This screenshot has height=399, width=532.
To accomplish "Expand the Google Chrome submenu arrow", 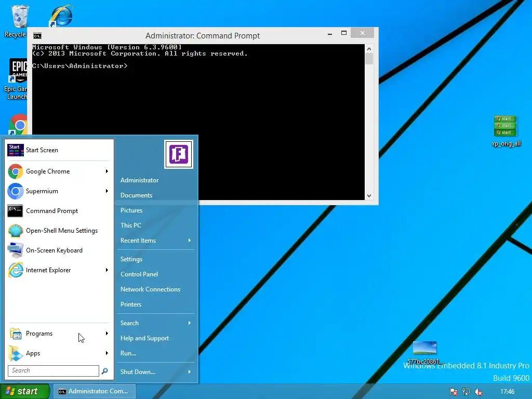I will coord(107,171).
